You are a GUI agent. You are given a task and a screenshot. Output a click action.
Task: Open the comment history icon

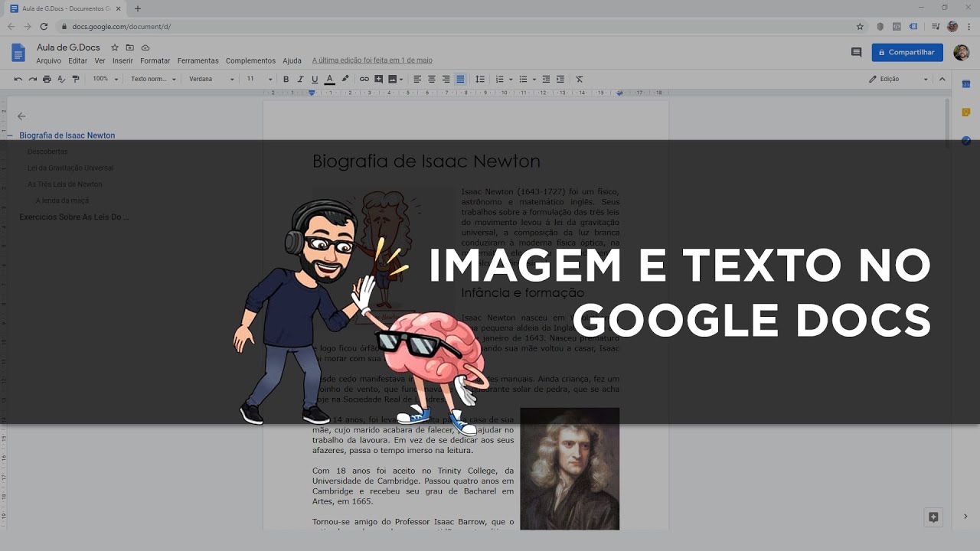(856, 52)
